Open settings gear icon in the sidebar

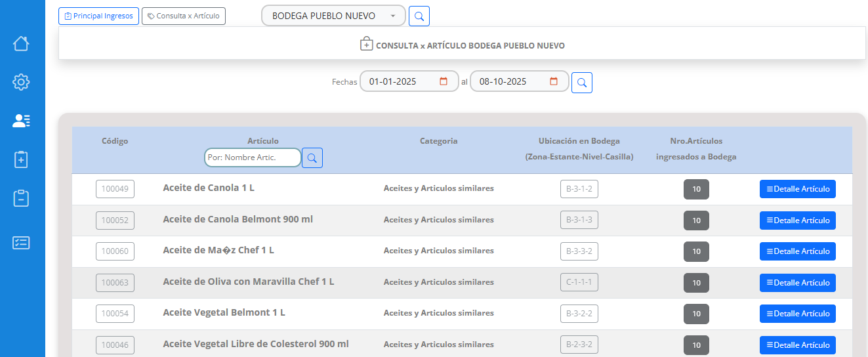pyautogui.click(x=21, y=82)
